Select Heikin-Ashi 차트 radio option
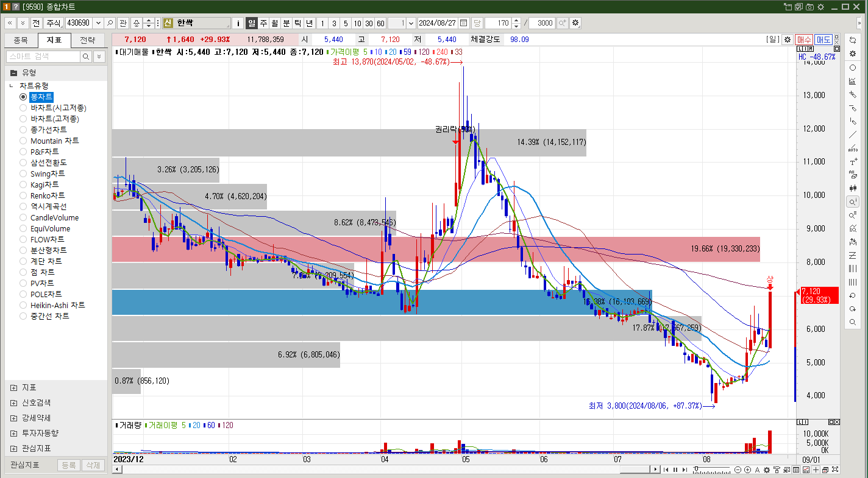This screenshot has width=868, height=478. (x=23, y=305)
